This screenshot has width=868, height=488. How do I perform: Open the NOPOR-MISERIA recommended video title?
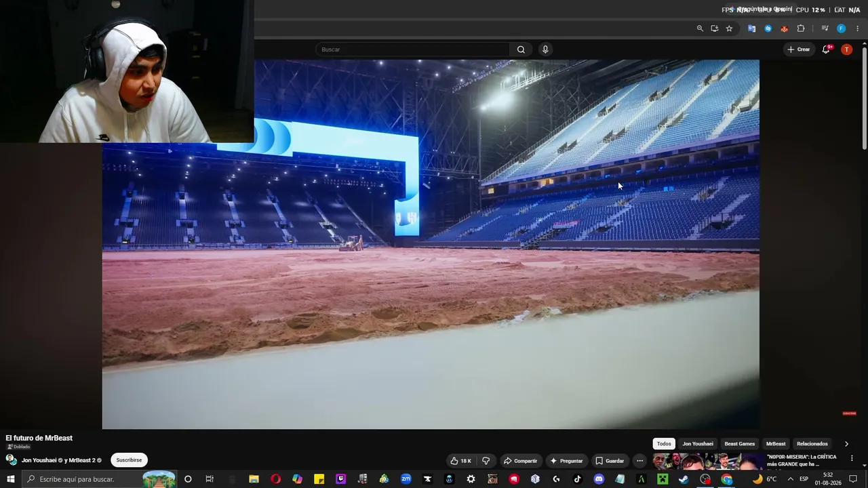click(802, 460)
